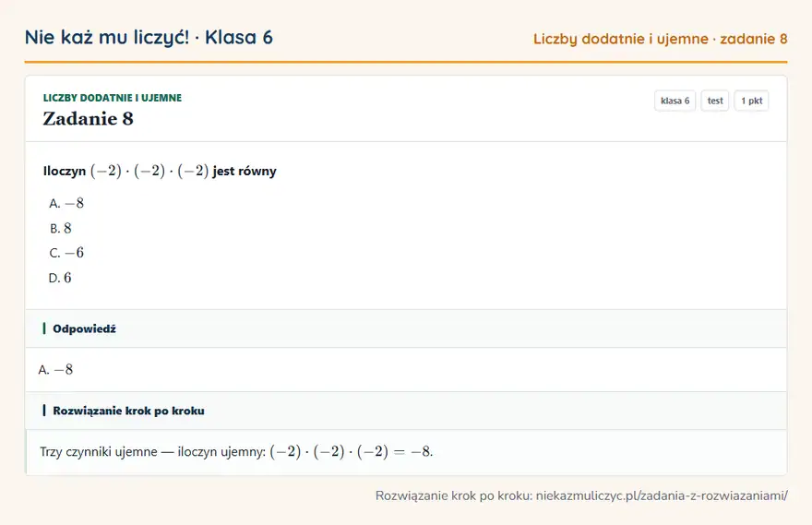This screenshot has width=812, height=525.
Task: Select answer option B. 8
Action: pos(61,228)
